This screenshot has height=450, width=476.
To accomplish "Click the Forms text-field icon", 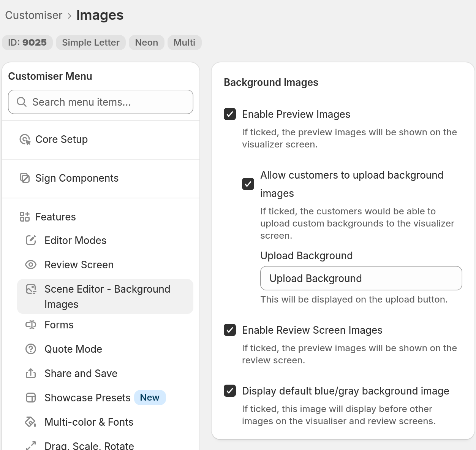I will (x=31, y=325).
